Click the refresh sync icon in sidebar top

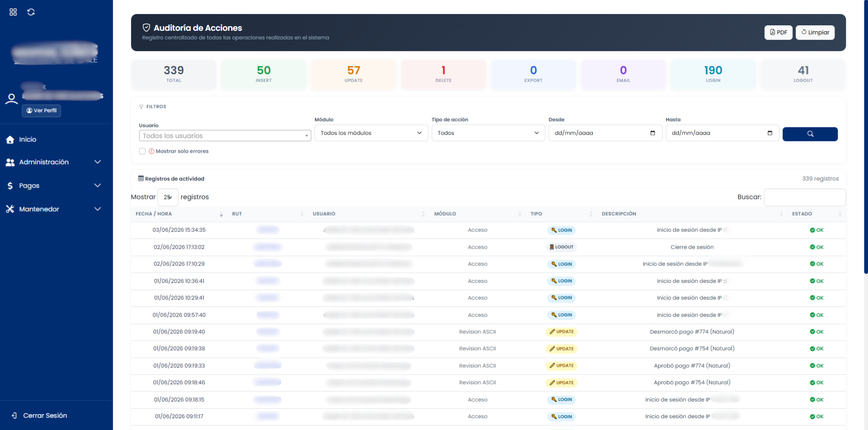coord(31,12)
